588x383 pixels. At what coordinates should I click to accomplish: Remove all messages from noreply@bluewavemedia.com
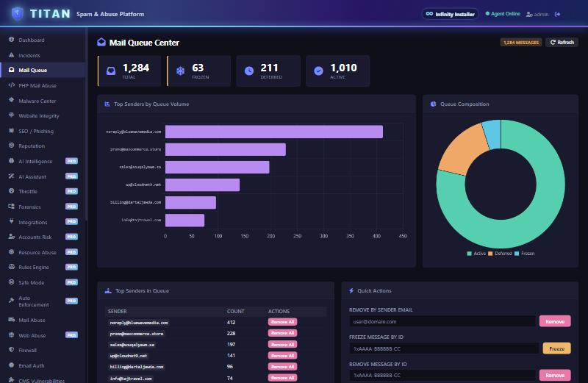(282, 322)
